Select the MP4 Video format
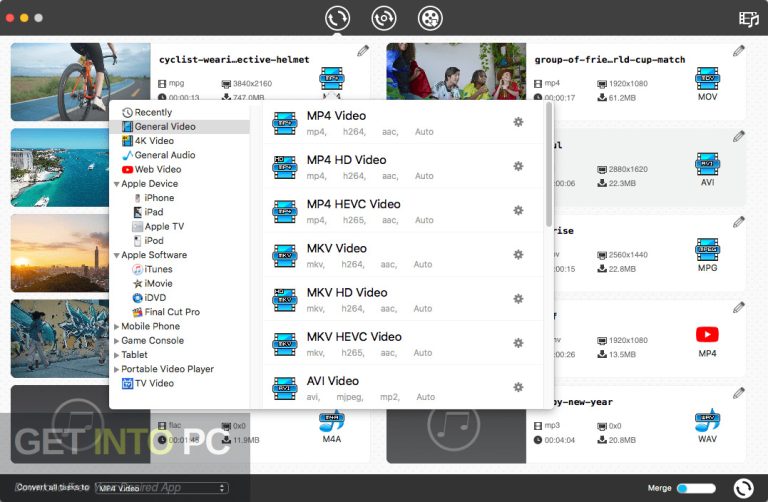The height and width of the screenshot is (502, 768). 403,122
